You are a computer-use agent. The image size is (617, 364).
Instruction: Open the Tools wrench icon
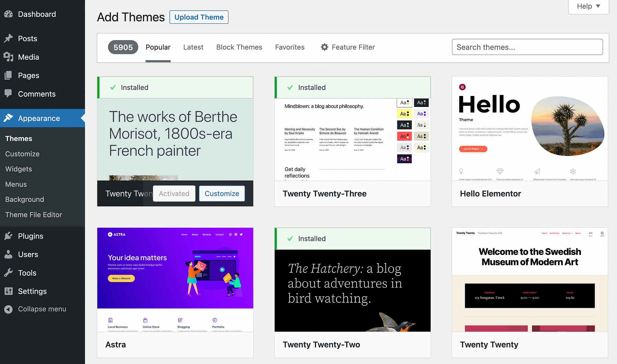(8, 273)
